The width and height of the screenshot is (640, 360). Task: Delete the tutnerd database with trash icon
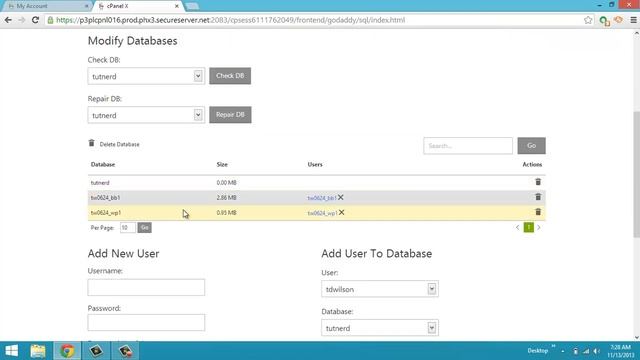coord(538,182)
